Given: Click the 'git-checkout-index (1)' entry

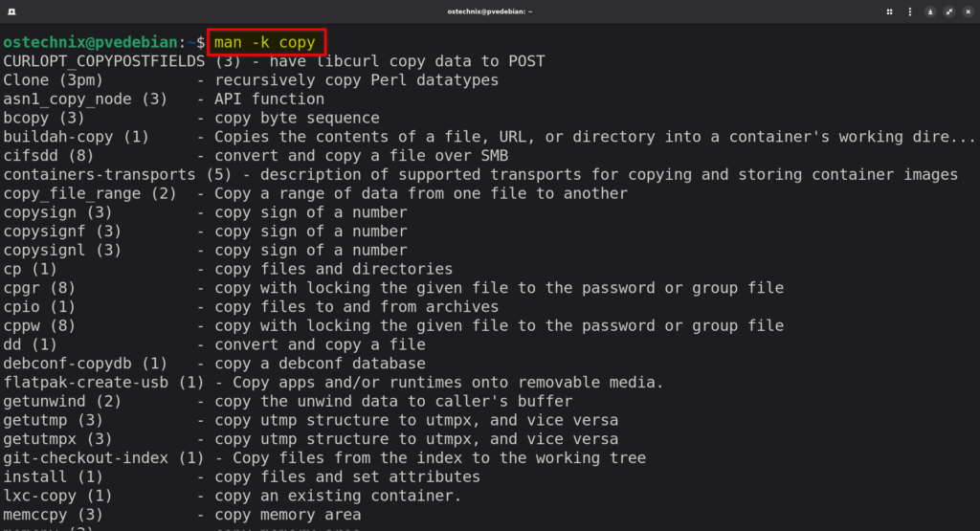Looking at the screenshot, I should [x=103, y=457].
